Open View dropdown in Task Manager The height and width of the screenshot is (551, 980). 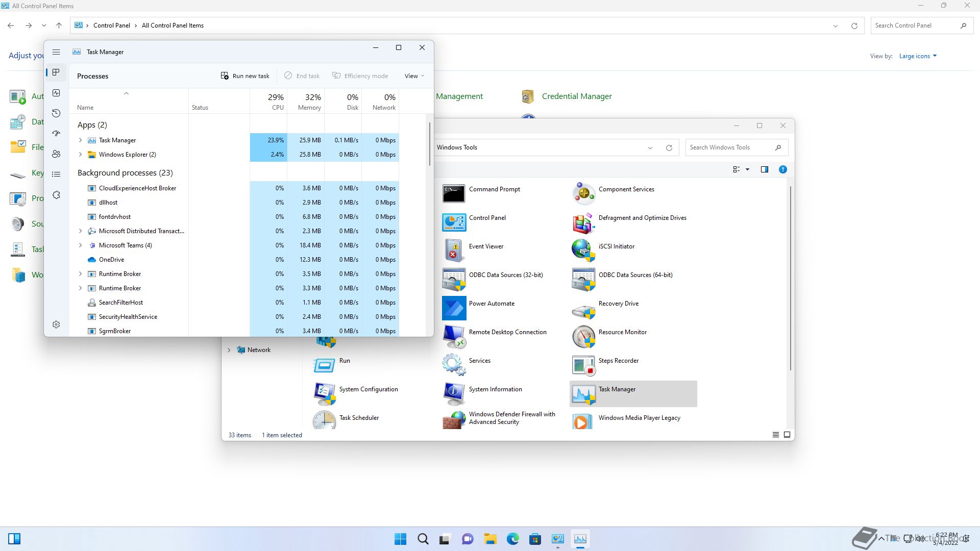pos(414,76)
